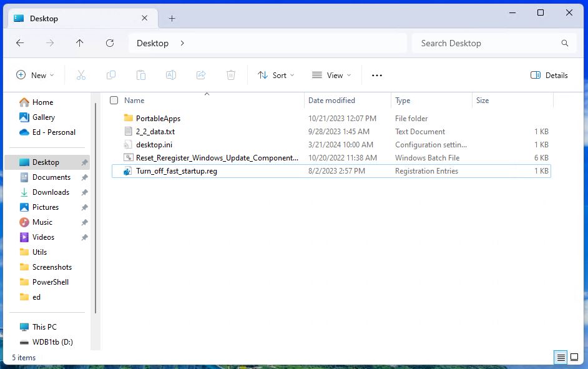Switch to the Desktop tab
588x369 pixels.
[44, 18]
